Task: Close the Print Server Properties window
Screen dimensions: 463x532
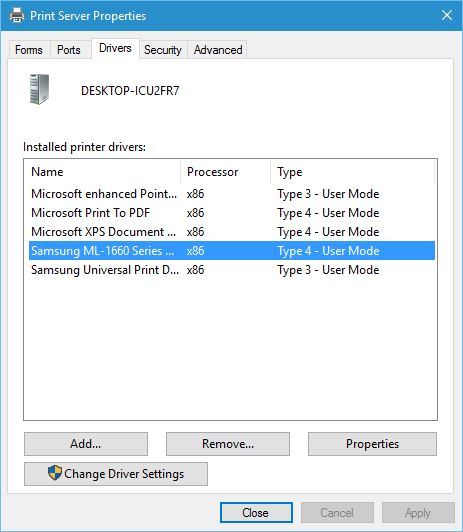Action: 447,15
